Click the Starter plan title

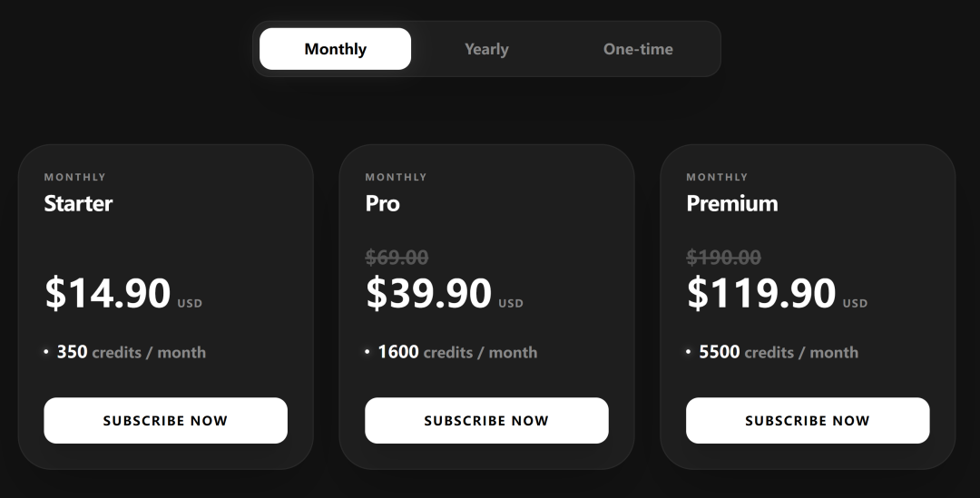tap(78, 203)
